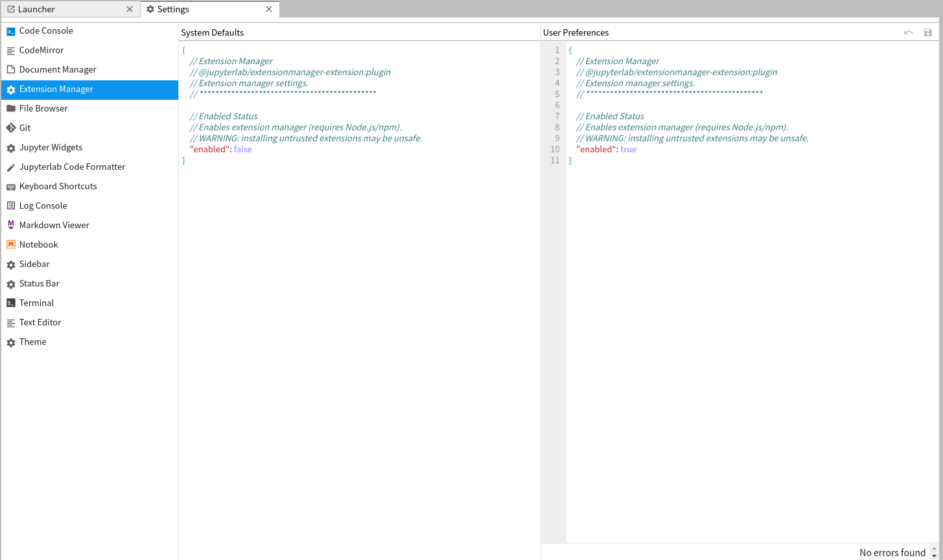This screenshot has height=560, width=943.
Task: Select Terminal settings entry
Action: click(89, 303)
